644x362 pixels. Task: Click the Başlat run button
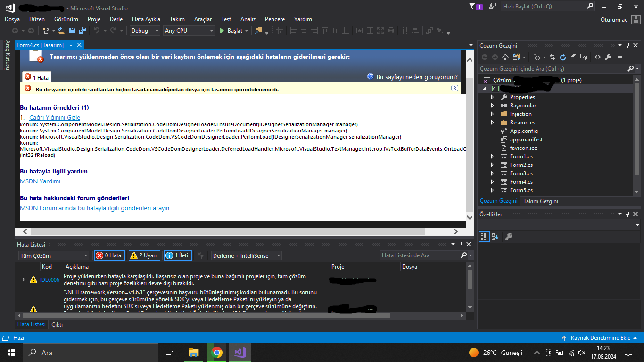(x=231, y=31)
